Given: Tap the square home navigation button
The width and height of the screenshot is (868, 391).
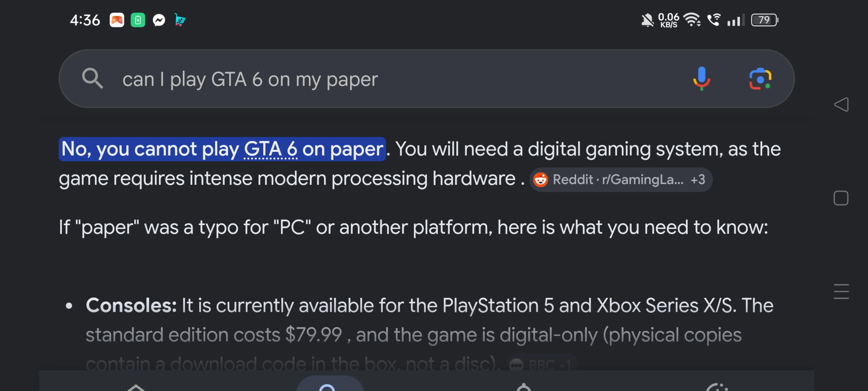Looking at the screenshot, I should pyautogui.click(x=841, y=198).
